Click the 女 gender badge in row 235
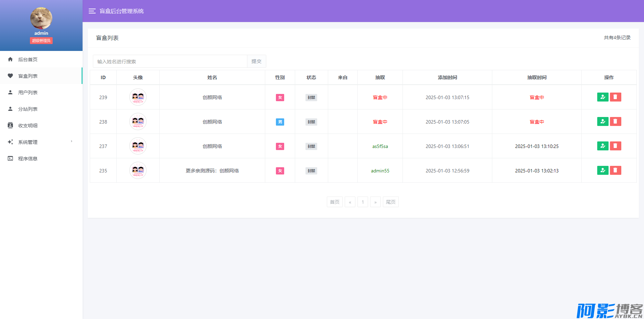This screenshot has width=644, height=319. click(280, 171)
